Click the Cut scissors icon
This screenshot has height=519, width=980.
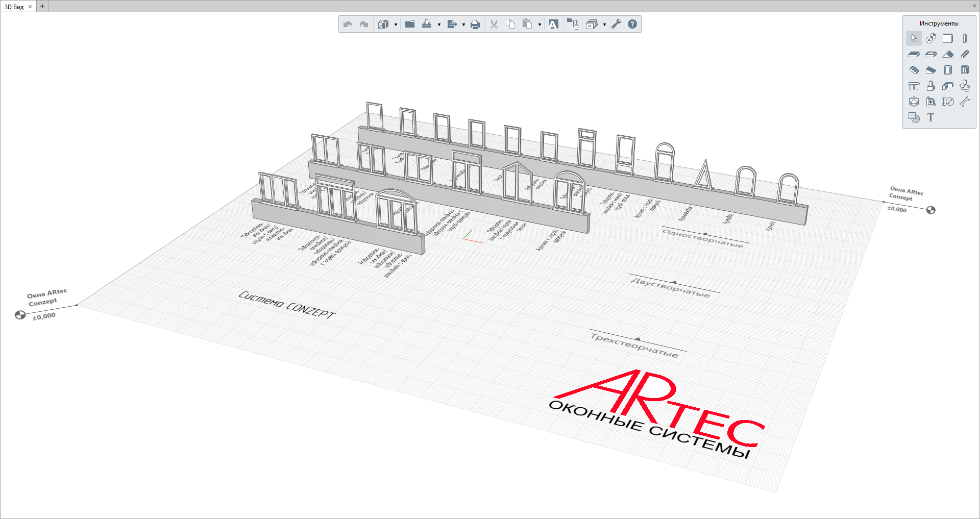(x=494, y=24)
